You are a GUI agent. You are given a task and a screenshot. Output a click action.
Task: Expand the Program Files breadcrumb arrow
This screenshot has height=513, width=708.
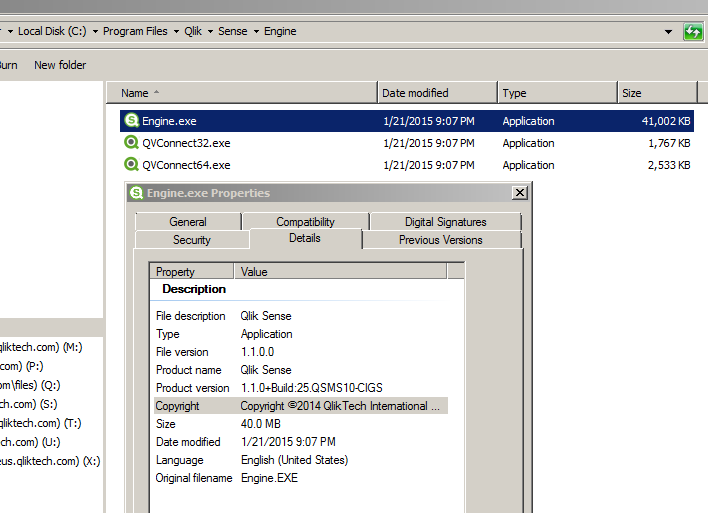[x=176, y=31]
